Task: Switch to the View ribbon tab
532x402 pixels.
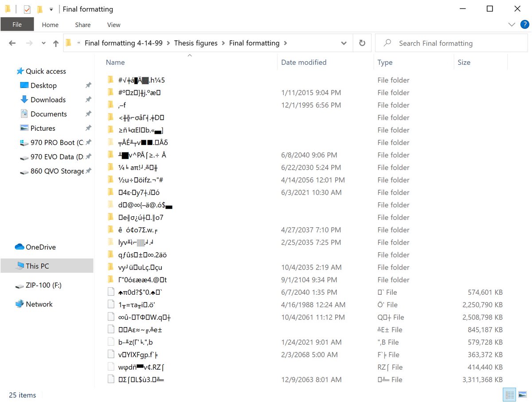Action: 113,25
